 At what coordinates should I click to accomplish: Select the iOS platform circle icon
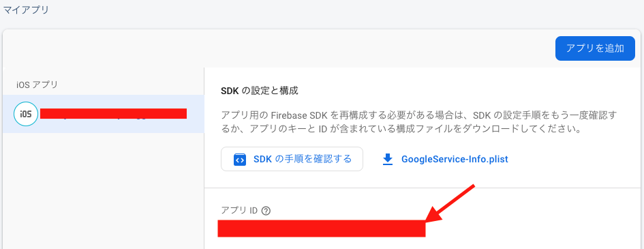click(26, 114)
